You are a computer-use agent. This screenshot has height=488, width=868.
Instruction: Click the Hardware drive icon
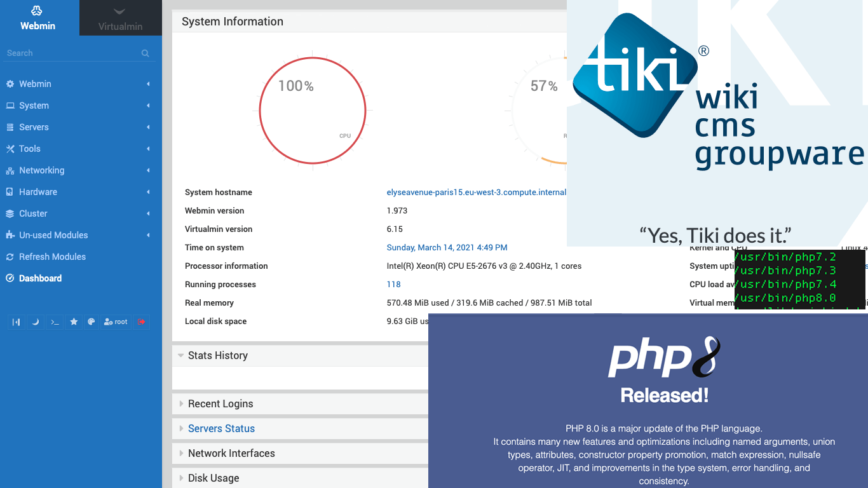(10, 192)
